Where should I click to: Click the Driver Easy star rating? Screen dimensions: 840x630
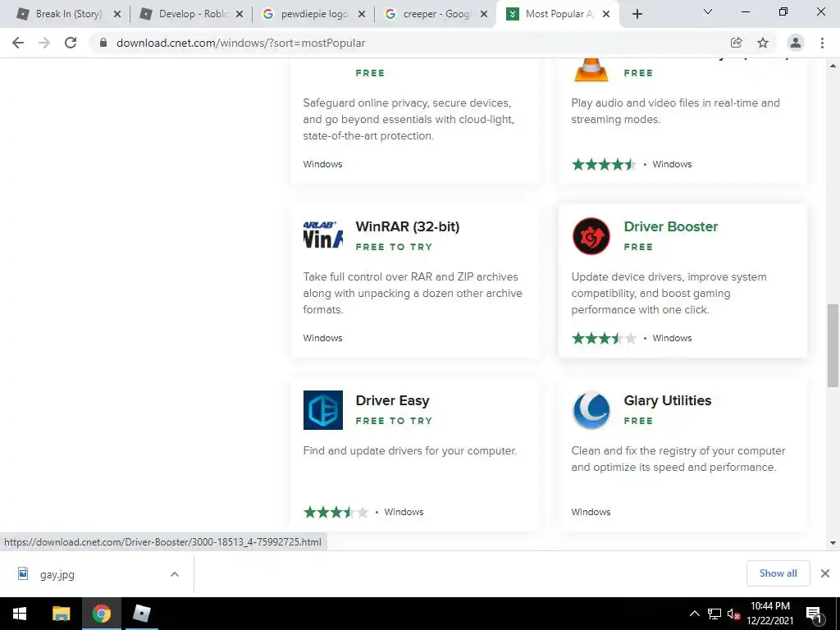[x=336, y=512]
